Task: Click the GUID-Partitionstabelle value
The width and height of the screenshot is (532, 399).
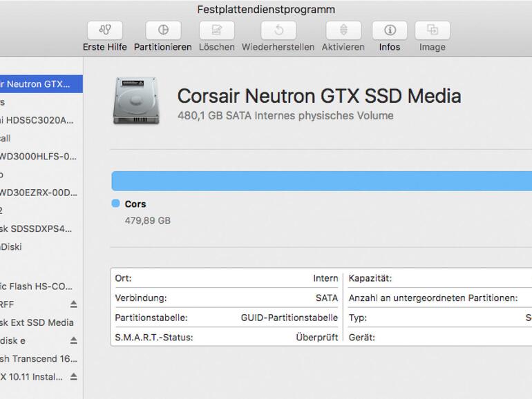Action: point(289,318)
